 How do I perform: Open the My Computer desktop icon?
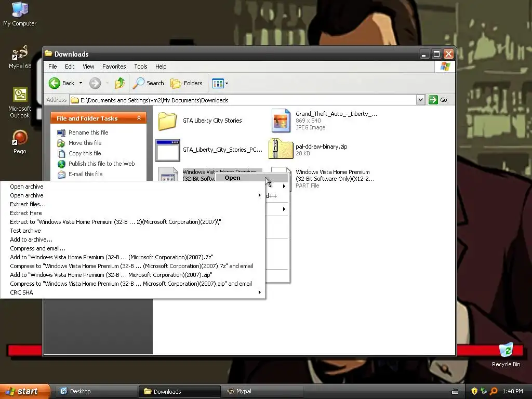click(20, 14)
